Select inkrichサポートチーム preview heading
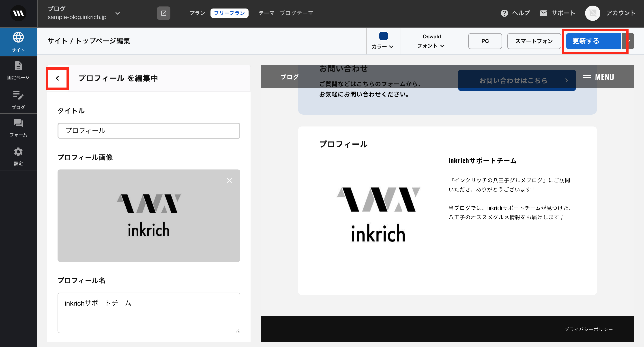 tap(482, 161)
